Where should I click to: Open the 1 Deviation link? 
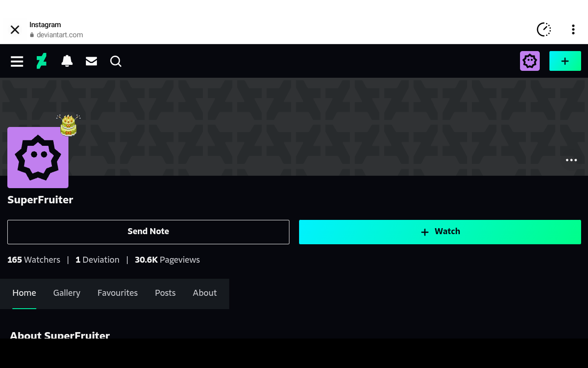point(97,260)
